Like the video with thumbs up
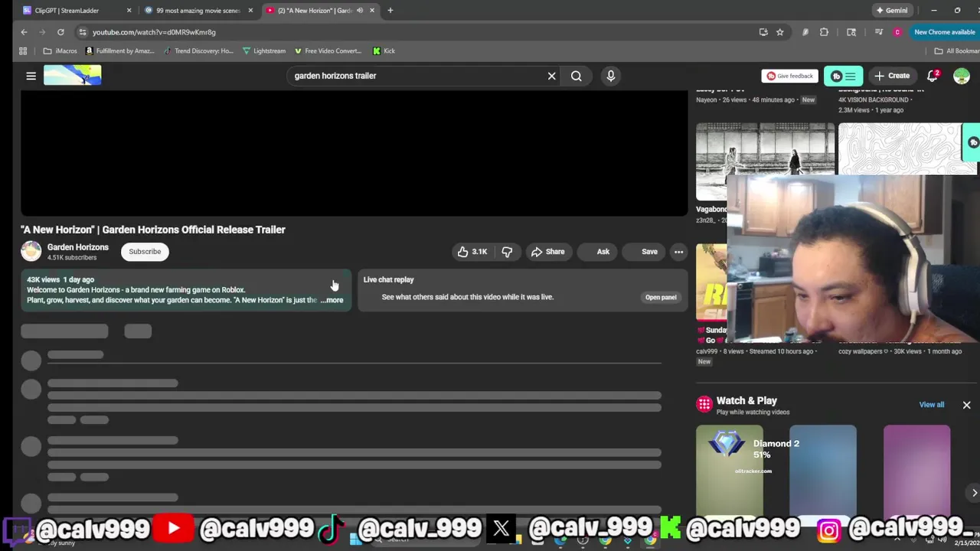Image resolution: width=980 pixels, height=551 pixels. coord(472,252)
